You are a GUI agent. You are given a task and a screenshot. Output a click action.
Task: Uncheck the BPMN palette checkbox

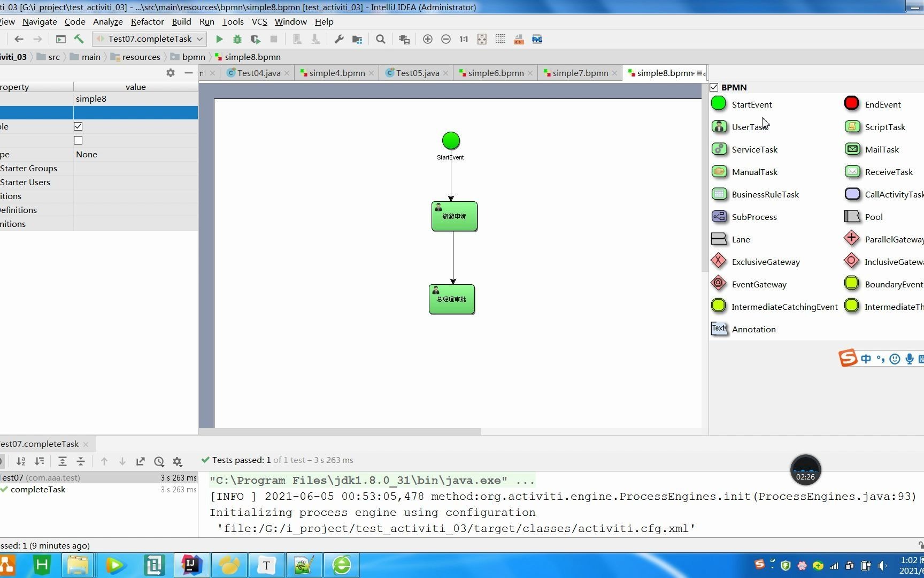(714, 87)
